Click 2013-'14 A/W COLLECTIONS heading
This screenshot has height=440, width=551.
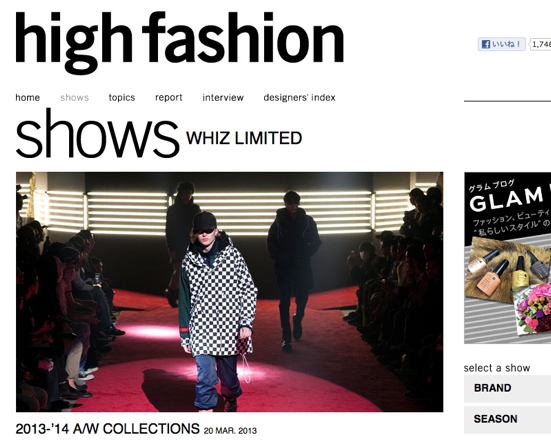(x=108, y=429)
